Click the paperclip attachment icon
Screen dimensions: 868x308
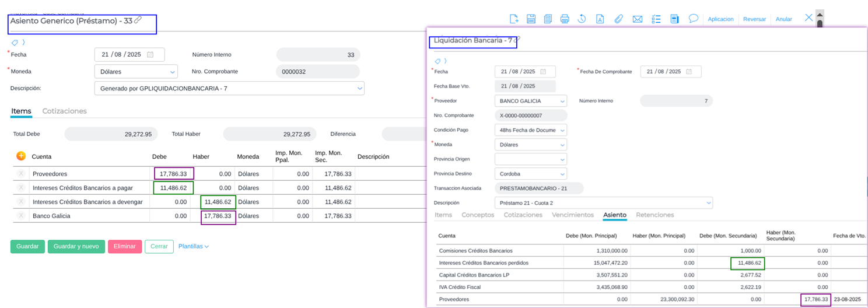618,19
